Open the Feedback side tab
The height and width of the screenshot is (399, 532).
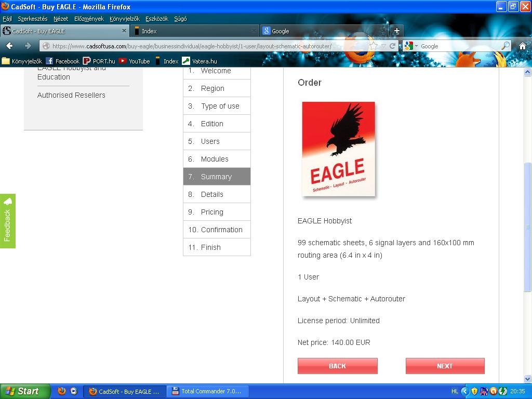pyautogui.click(x=7, y=221)
